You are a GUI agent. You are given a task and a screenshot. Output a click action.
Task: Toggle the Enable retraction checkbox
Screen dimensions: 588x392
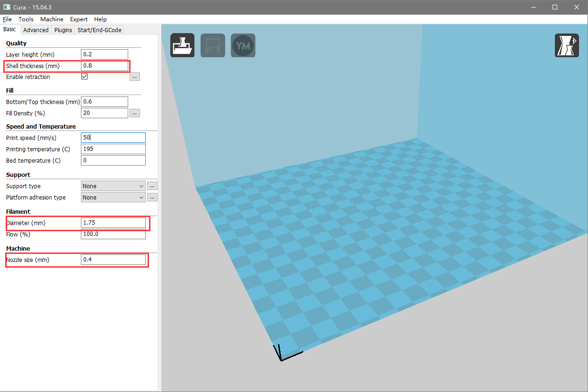click(85, 77)
